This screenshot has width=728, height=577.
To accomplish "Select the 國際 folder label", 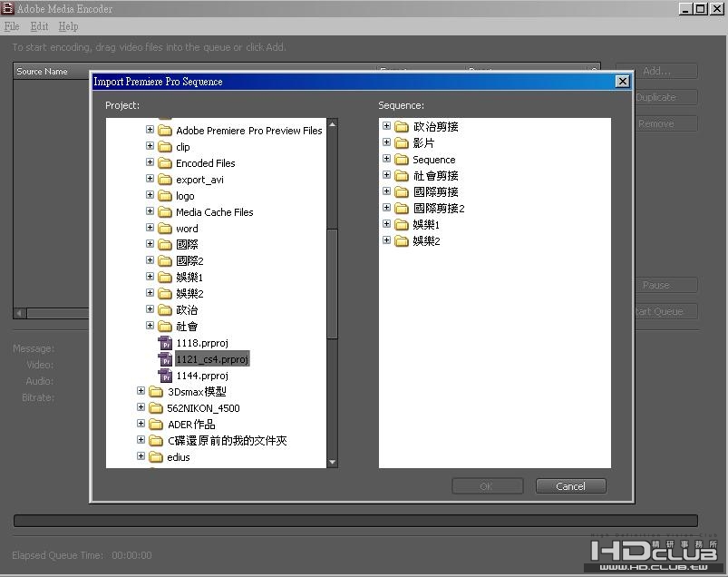I will (x=187, y=244).
